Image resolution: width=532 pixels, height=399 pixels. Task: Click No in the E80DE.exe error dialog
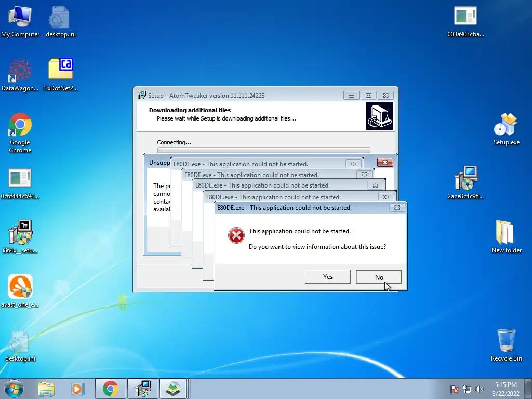[379, 277]
